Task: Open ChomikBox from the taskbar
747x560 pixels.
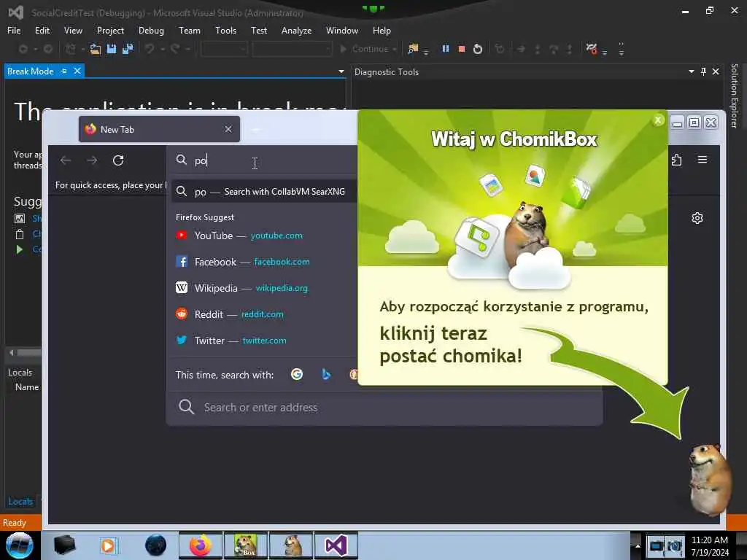Action: point(245,545)
